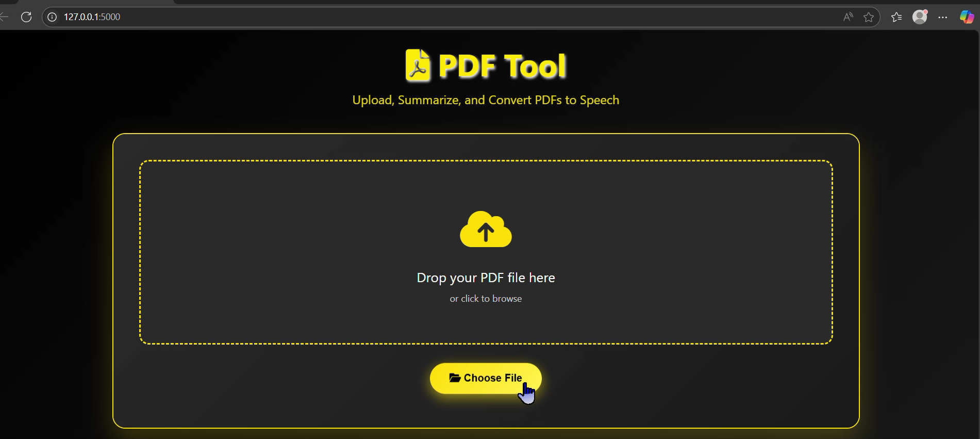Click the 'Upload, Summarize, and Convert PDFs to Speech' subtitle
This screenshot has width=980, height=439.
[x=486, y=100]
